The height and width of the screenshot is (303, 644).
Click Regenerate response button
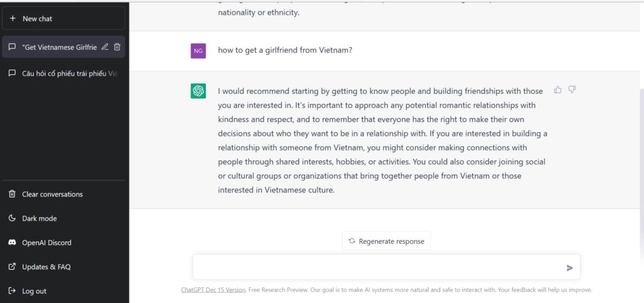[387, 241]
